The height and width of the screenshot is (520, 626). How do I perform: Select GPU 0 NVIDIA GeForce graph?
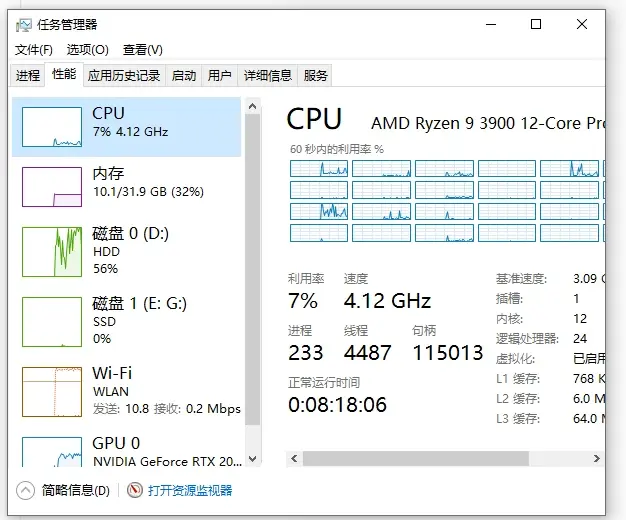pyautogui.click(x=52, y=452)
